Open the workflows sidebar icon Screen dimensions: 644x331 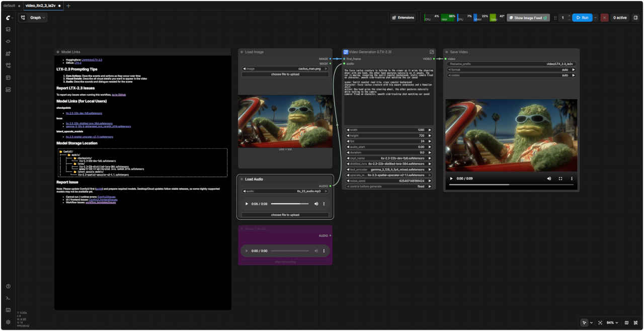pyautogui.click(x=8, y=65)
